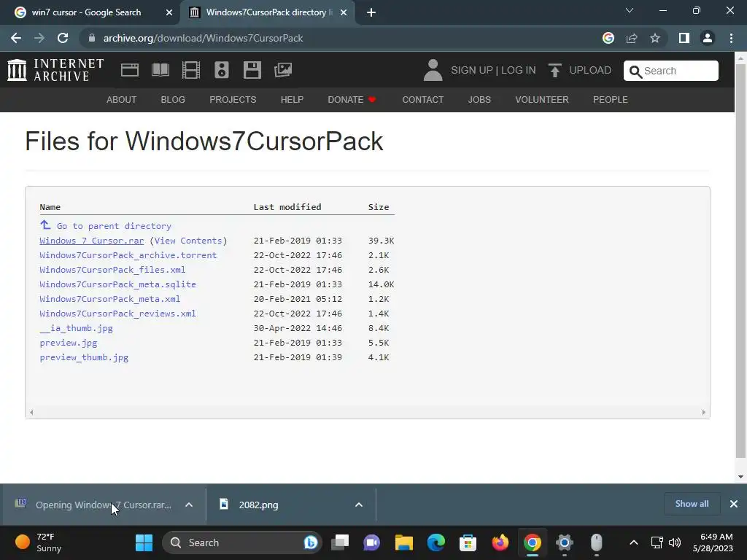The image size is (747, 560).
Task: Open preview_thumb.jpg file link
Action: (x=84, y=357)
